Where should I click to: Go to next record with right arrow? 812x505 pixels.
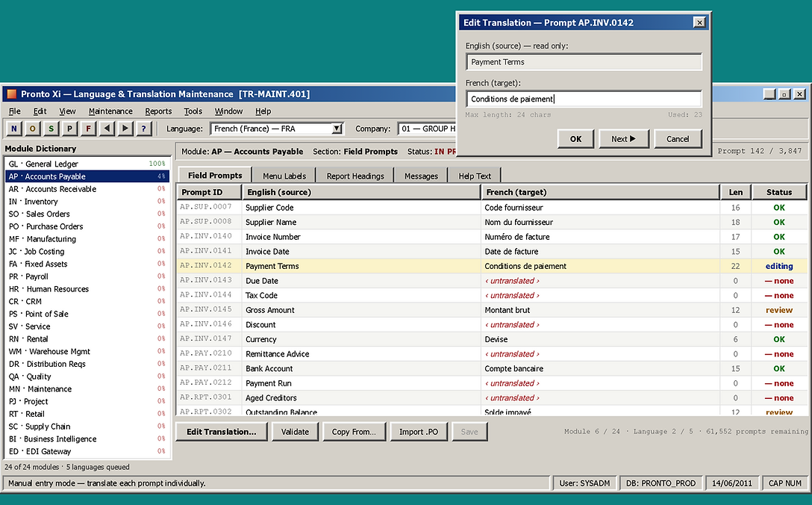click(125, 128)
